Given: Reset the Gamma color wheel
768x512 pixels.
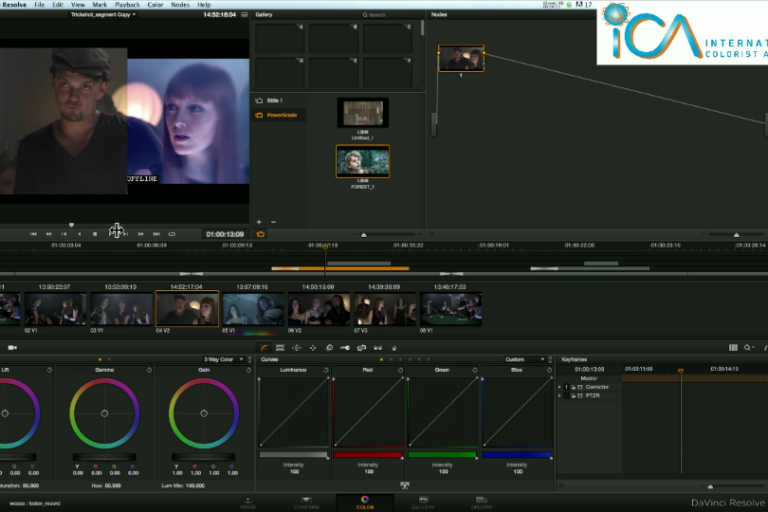Looking at the screenshot, I should [149, 370].
